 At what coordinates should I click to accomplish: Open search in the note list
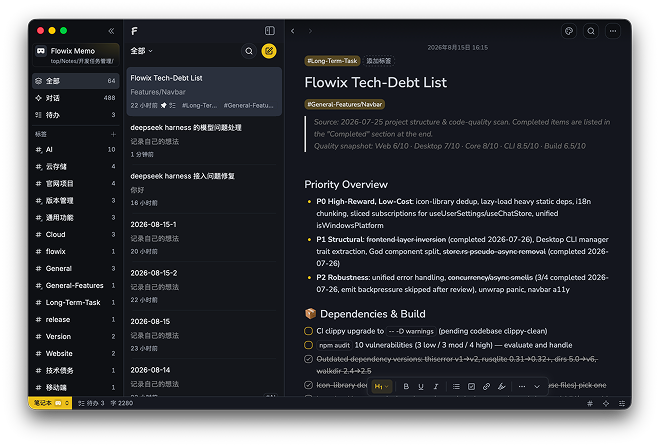coord(249,51)
